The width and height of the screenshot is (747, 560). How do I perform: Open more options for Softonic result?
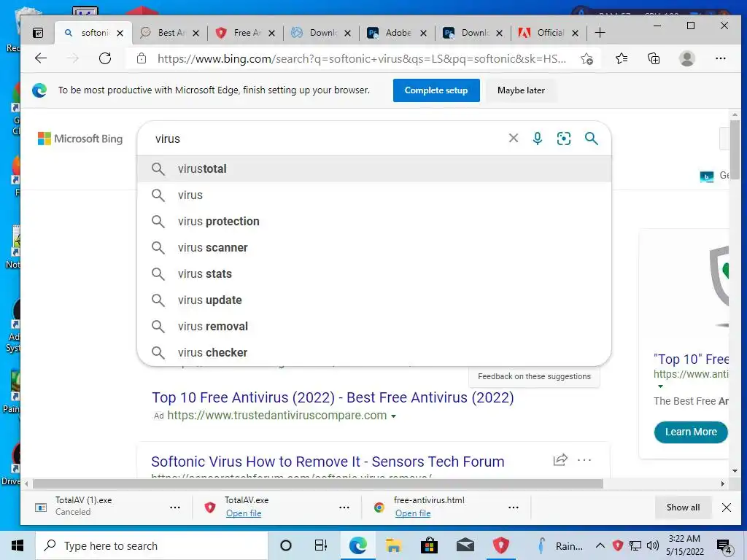click(584, 460)
